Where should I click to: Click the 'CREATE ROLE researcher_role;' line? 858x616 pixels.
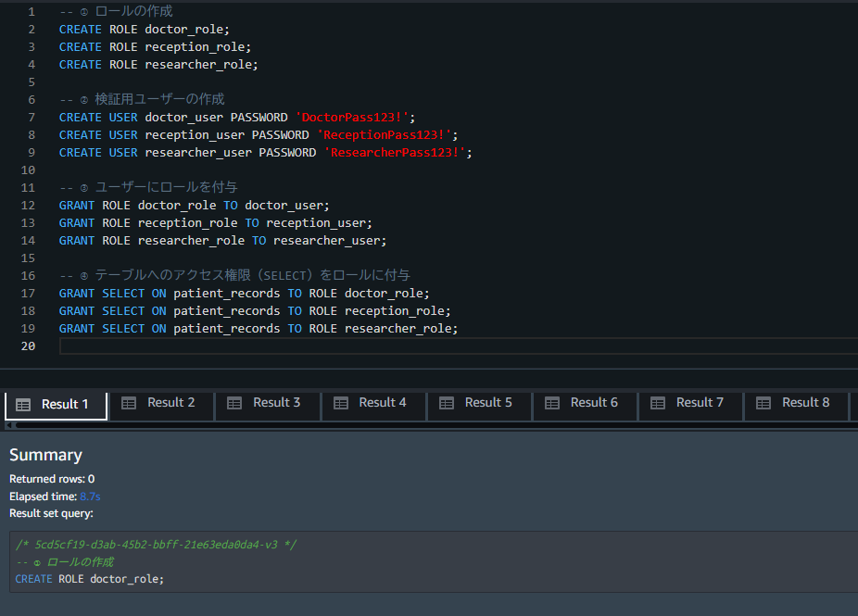pos(158,65)
